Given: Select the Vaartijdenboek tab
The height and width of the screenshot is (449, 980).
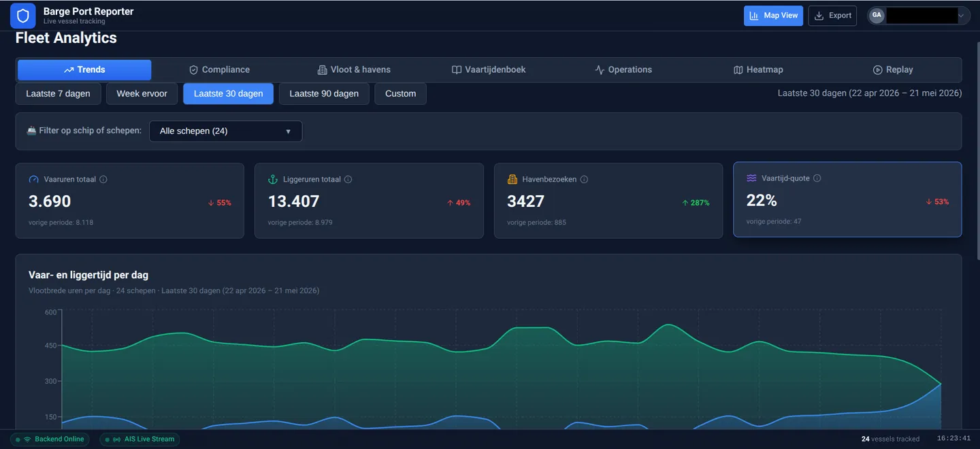Looking at the screenshot, I should (x=489, y=69).
